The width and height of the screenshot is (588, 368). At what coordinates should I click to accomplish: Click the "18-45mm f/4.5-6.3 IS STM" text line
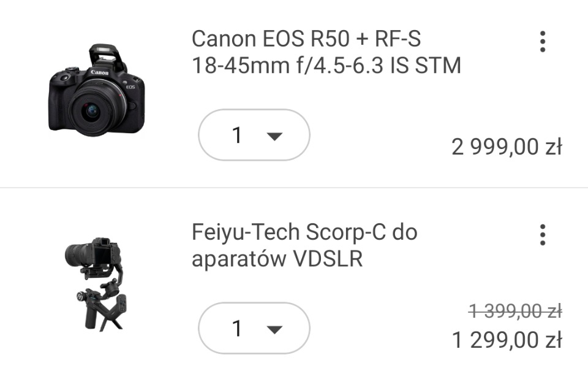pos(326,65)
